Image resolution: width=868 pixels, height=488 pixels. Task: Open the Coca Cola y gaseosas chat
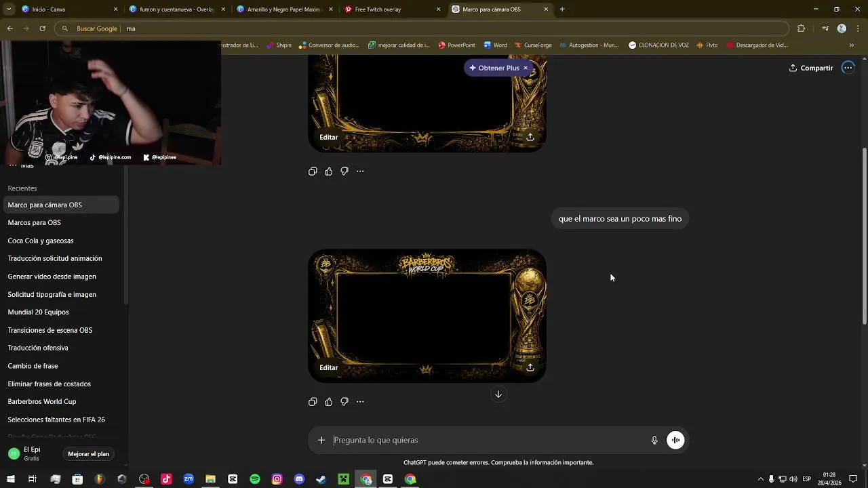pyautogui.click(x=60, y=241)
